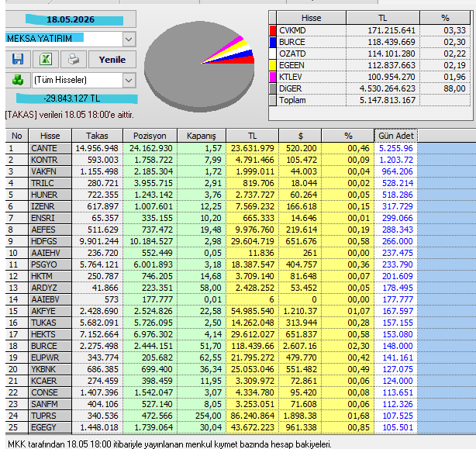Open the (Tüm Hisseler) dropdown arrow

tap(129, 81)
